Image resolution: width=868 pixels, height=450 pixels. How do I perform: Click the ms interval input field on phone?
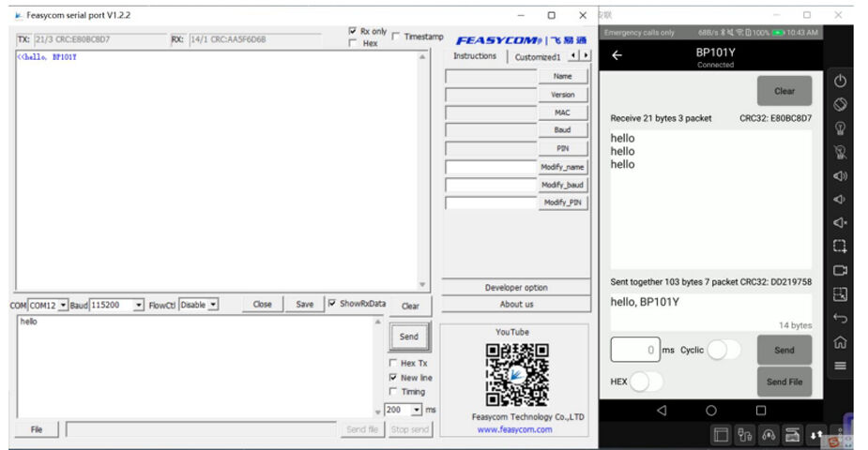(x=635, y=350)
